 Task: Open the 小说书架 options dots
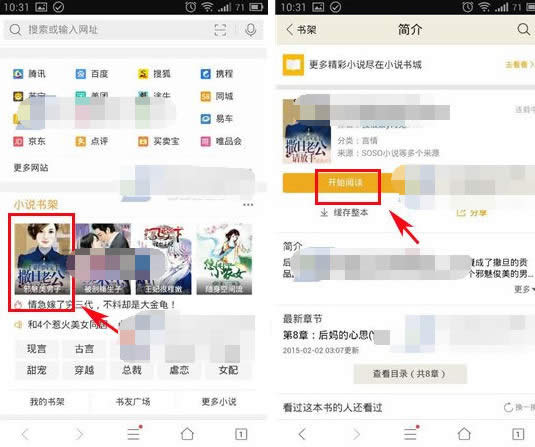[248, 205]
